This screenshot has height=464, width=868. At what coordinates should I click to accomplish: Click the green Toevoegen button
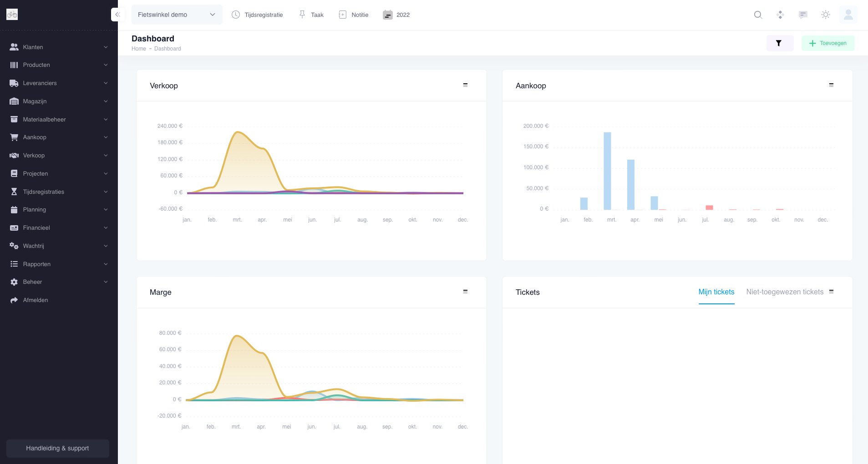tap(827, 43)
